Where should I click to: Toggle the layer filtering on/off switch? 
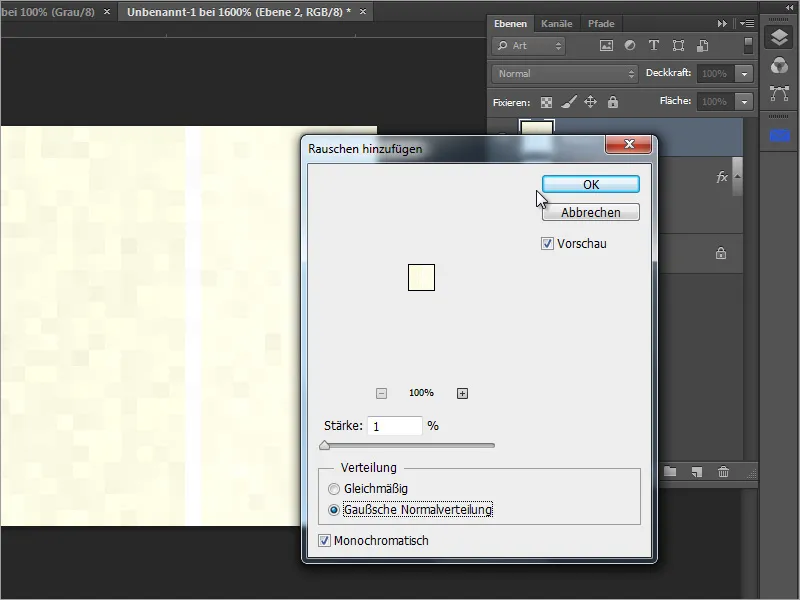(x=748, y=45)
